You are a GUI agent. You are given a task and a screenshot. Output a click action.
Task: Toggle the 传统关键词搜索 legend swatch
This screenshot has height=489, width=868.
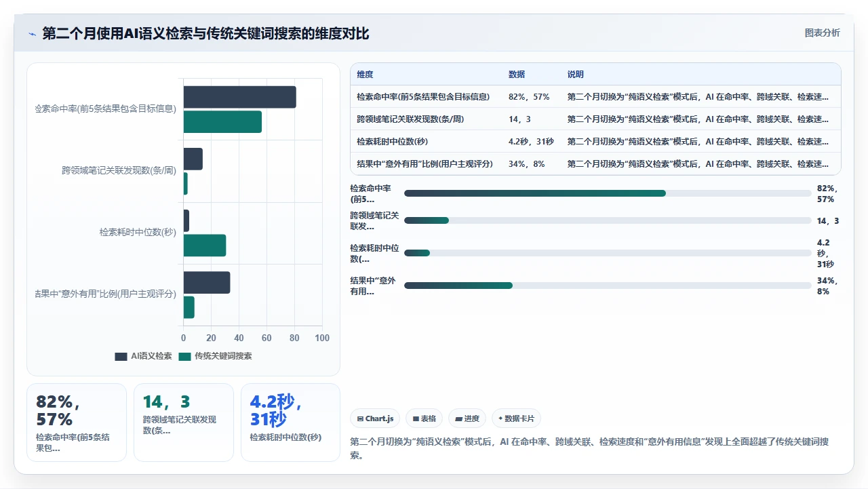point(184,356)
